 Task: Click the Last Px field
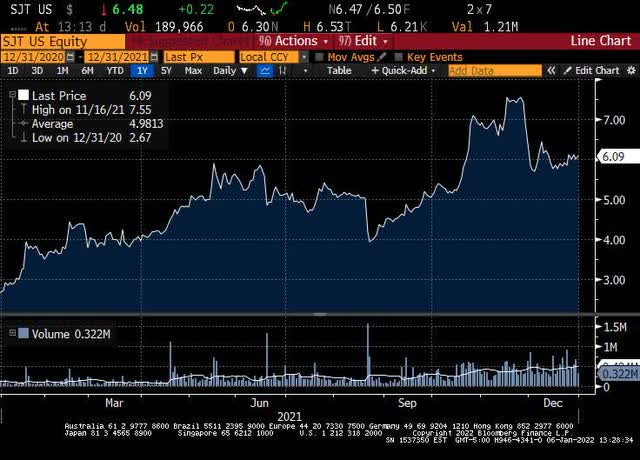[199, 57]
